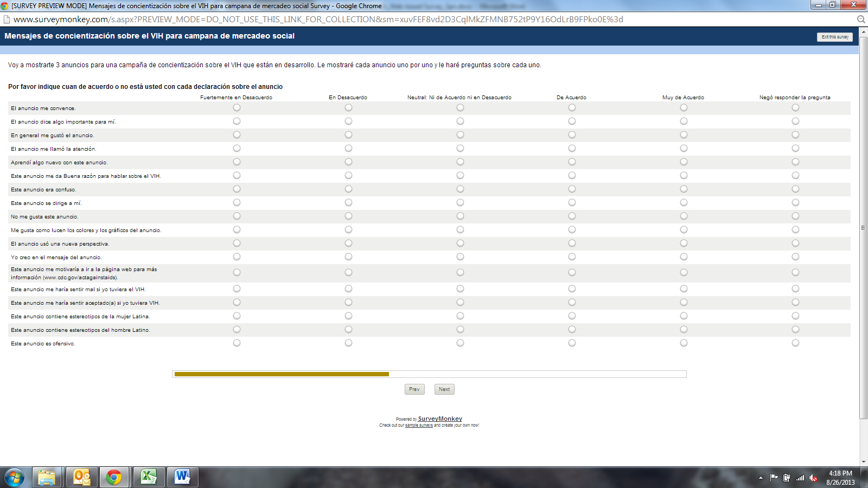Select 'Negó responder' for 'Este anuncio es ofensivo'

point(795,343)
